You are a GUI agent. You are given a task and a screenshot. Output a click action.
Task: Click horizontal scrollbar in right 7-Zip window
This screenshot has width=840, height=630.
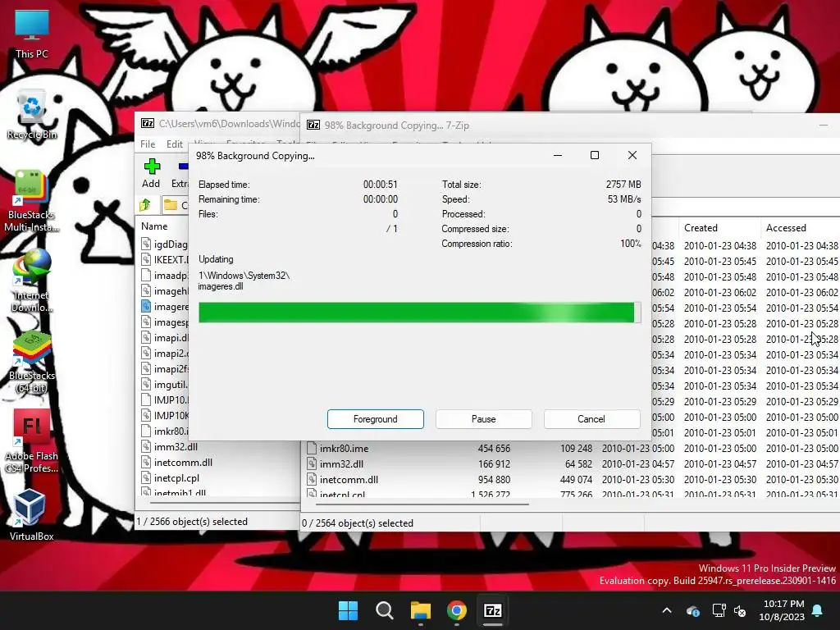[x=422, y=504]
